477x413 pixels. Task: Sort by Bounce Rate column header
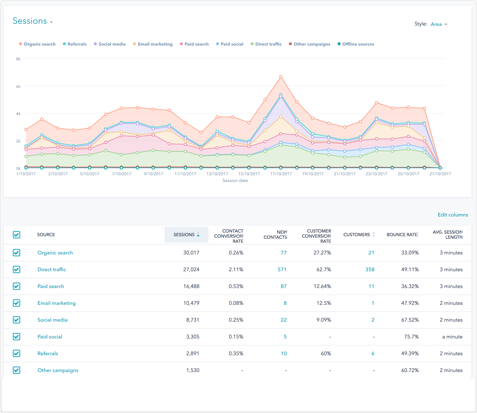coord(402,235)
